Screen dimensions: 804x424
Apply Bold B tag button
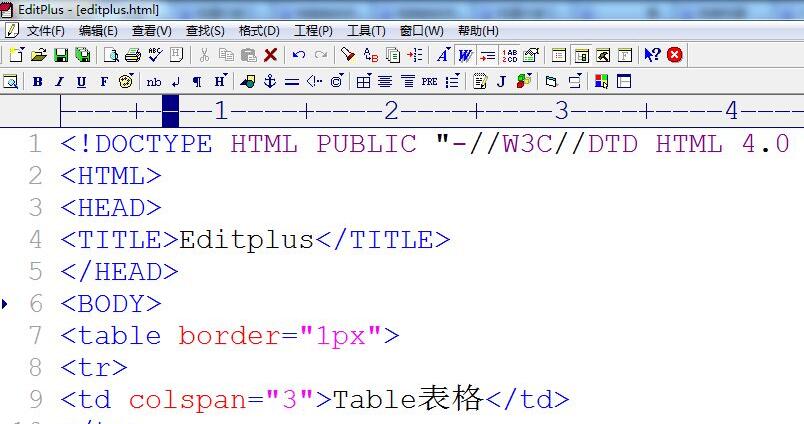point(37,82)
